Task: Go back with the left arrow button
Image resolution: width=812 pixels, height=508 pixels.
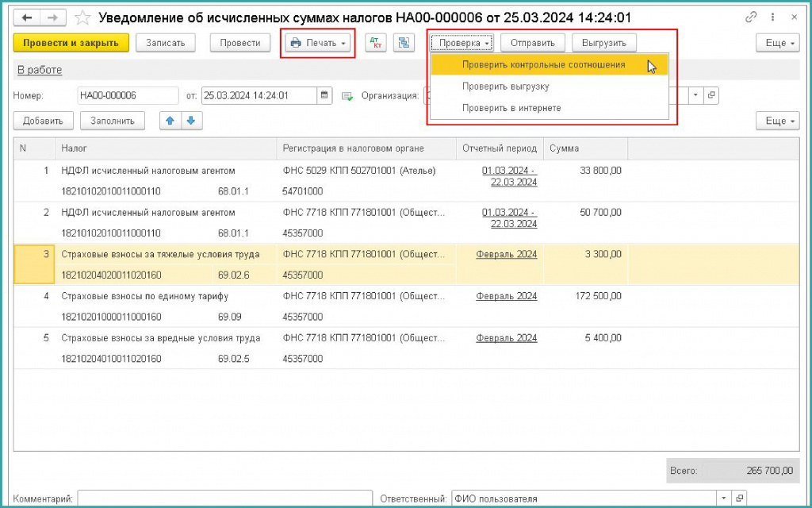Action: (27, 18)
